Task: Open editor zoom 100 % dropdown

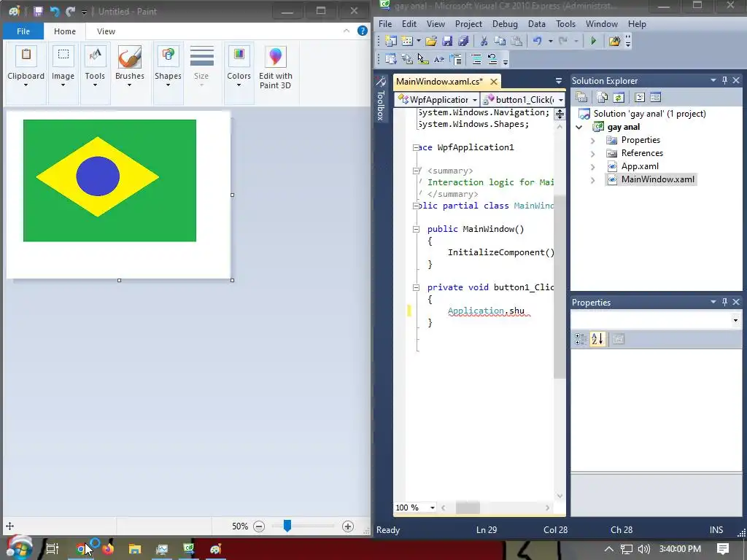Action: [x=433, y=507]
